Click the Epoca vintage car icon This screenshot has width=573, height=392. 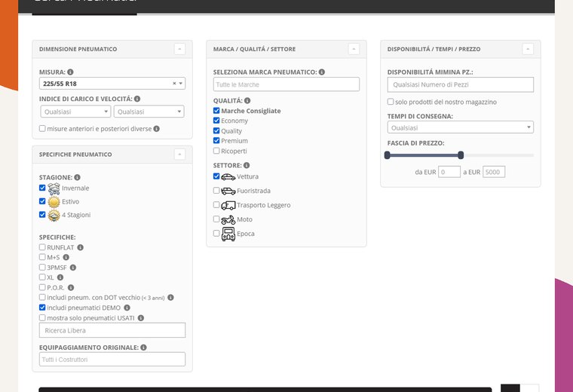[x=228, y=234]
